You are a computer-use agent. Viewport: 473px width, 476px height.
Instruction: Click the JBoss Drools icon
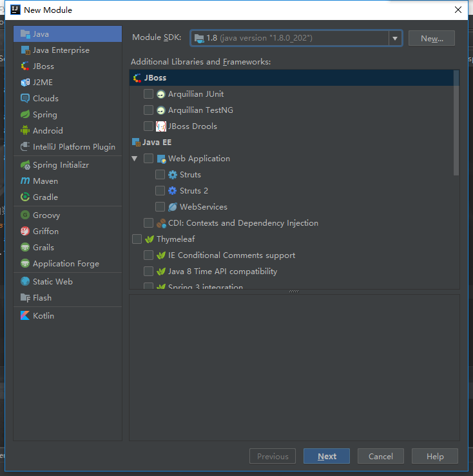point(161,126)
